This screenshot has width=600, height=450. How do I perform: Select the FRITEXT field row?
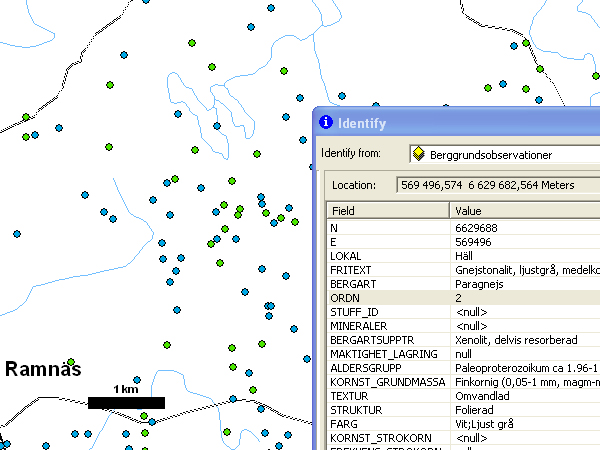(463, 270)
